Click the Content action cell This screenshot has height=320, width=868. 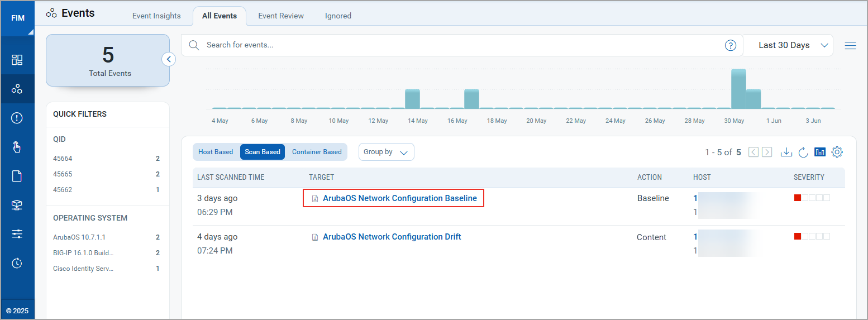pos(651,237)
